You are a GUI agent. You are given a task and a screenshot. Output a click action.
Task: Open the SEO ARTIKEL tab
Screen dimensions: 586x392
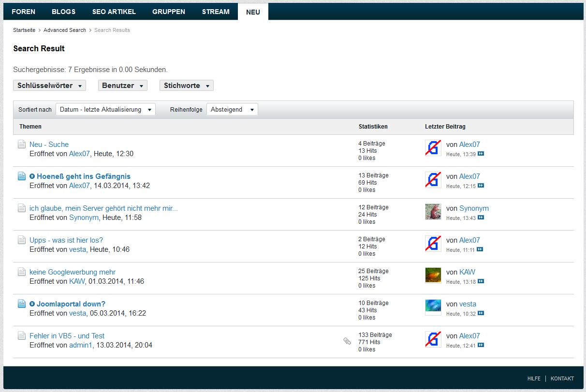click(114, 12)
